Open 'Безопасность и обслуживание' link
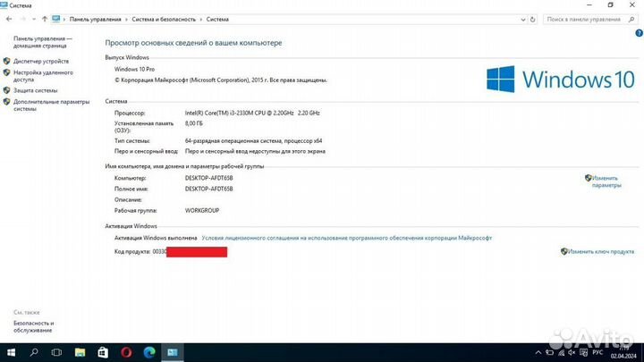 (x=34, y=327)
